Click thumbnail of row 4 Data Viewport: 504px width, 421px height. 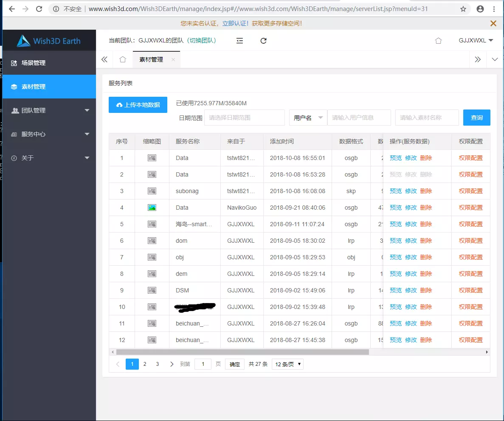click(x=152, y=208)
